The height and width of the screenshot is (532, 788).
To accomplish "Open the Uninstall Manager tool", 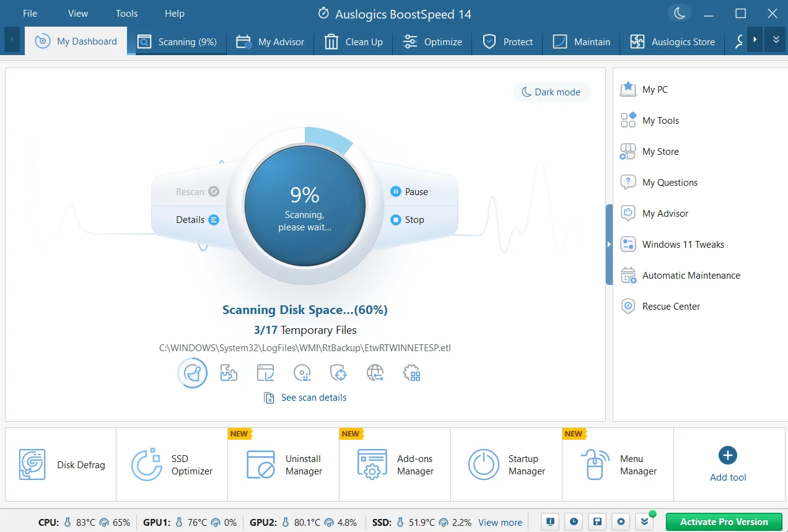I will (x=283, y=465).
